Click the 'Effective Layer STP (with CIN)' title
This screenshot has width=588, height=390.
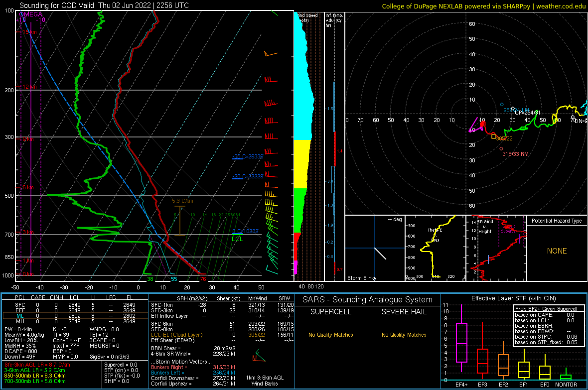click(x=513, y=298)
